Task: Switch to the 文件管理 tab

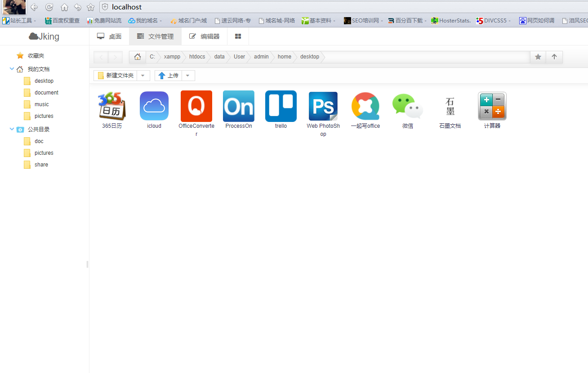Action: point(155,36)
